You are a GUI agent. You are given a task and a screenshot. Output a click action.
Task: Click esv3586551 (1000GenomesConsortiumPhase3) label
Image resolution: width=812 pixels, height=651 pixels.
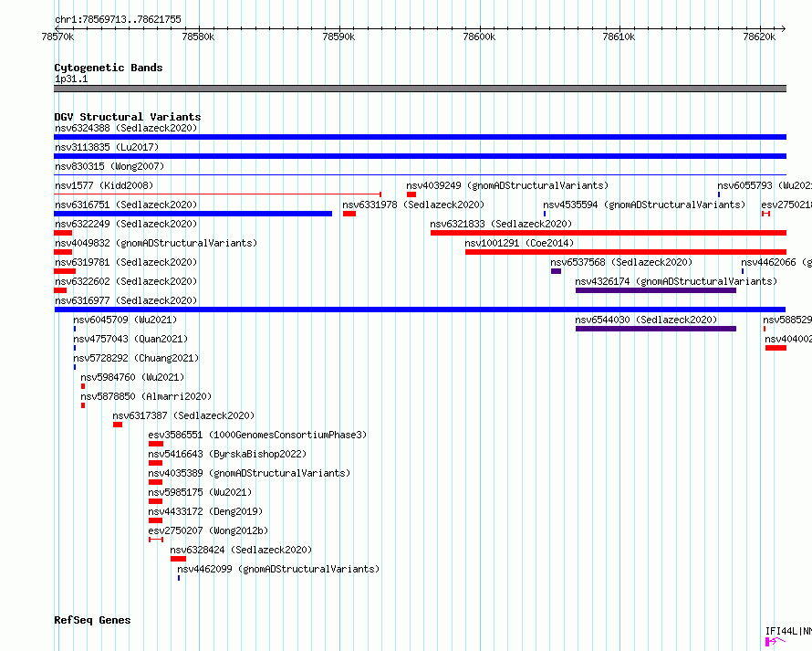click(257, 435)
